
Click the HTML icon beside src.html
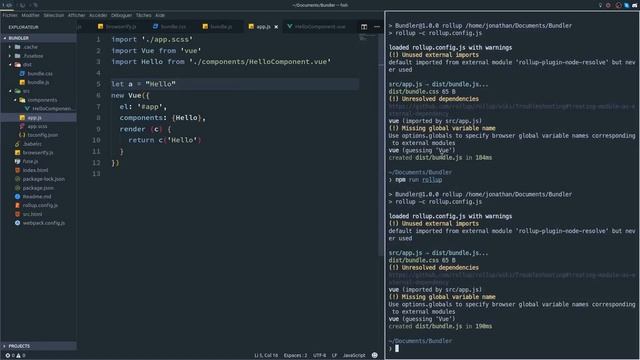click(18, 214)
